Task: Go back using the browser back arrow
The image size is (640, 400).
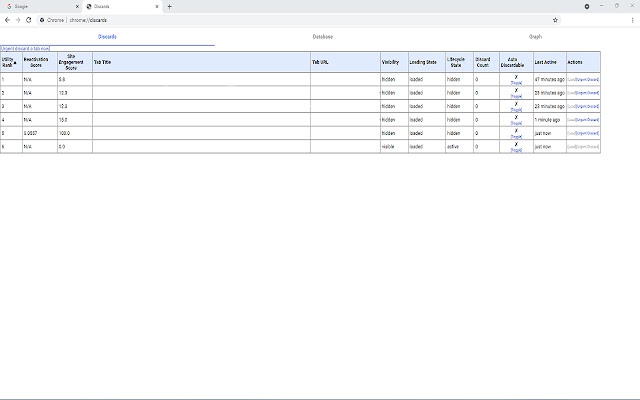Action: [7, 20]
